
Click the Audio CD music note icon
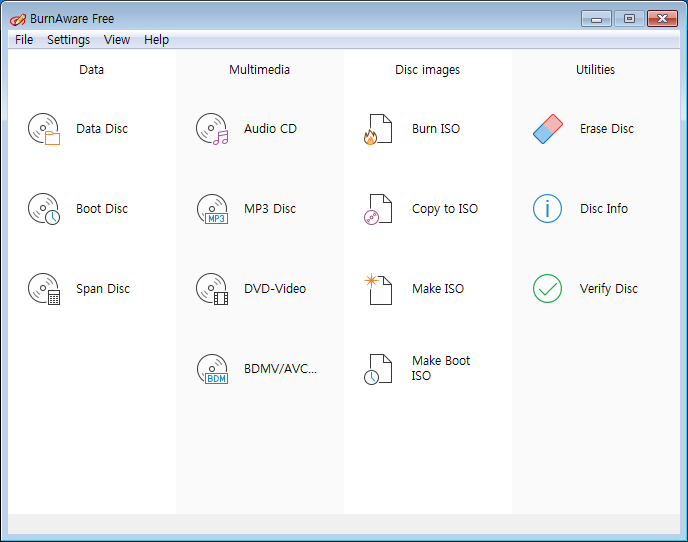tap(212, 129)
